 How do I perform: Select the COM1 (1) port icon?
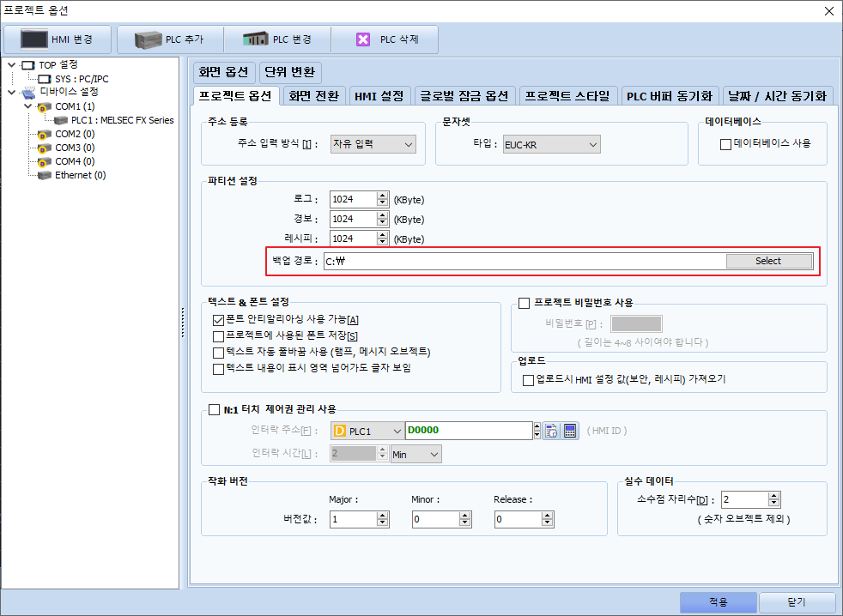45,107
